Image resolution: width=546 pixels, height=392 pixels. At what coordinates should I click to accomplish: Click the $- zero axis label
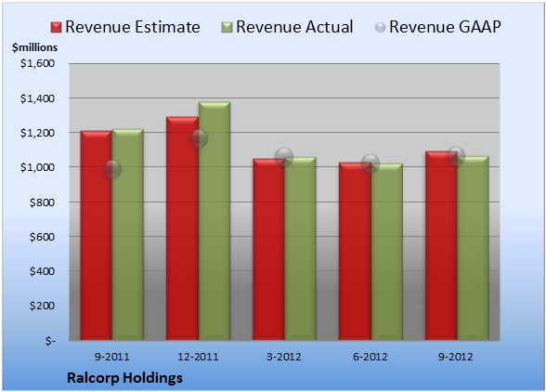(50, 341)
